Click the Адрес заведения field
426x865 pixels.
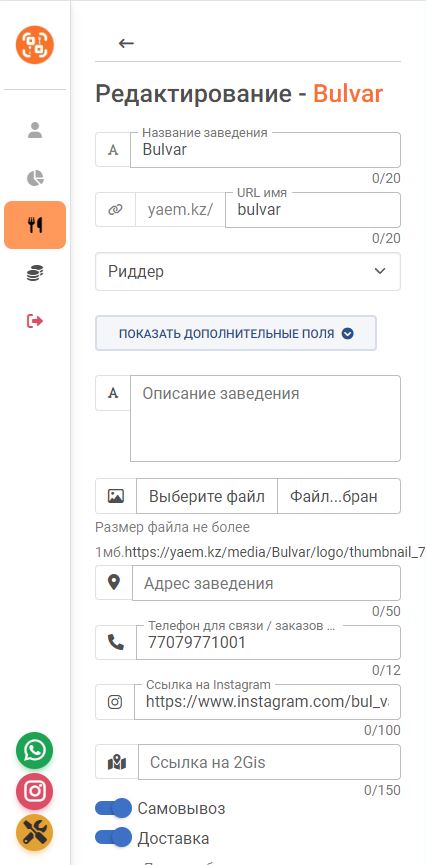pos(267,583)
